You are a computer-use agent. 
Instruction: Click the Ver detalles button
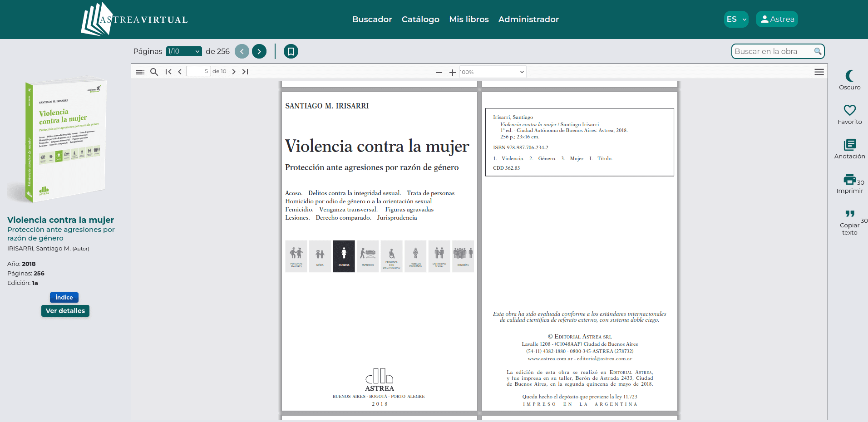click(65, 311)
